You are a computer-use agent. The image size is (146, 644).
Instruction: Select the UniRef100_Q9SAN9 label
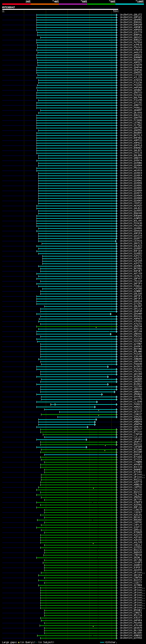(x=131, y=314)
